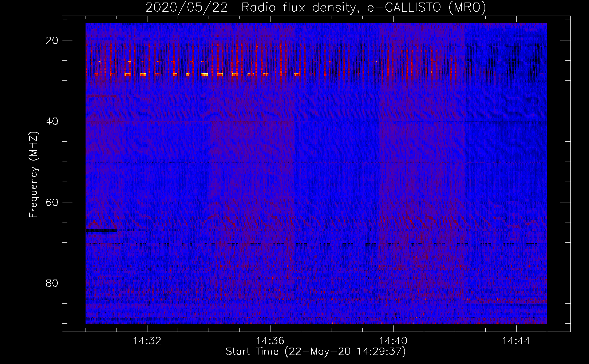Click the 'Frequency (MHZ)' axis label

click(33, 175)
